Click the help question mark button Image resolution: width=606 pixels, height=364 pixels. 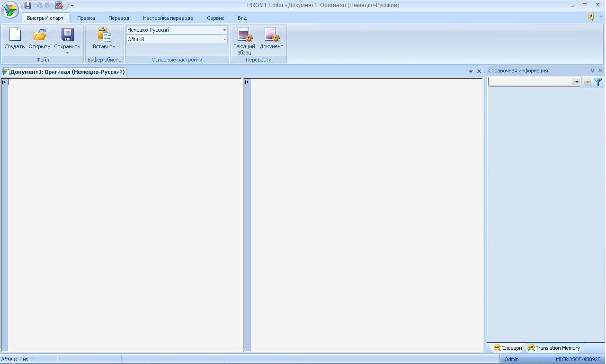click(591, 17)
